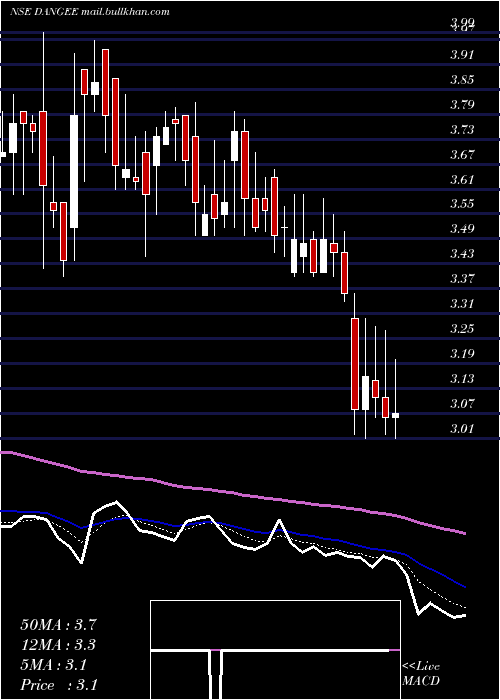This screenshot has width=500, height=700.
Task: Select the 3.19 price axis label
Action: pos(462,354)
